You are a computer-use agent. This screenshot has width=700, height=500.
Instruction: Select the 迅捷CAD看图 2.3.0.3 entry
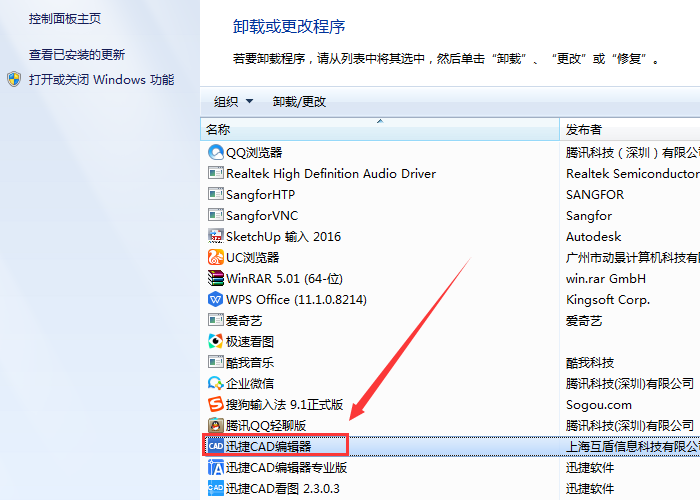pyautogui.click(x=283, y=488)
